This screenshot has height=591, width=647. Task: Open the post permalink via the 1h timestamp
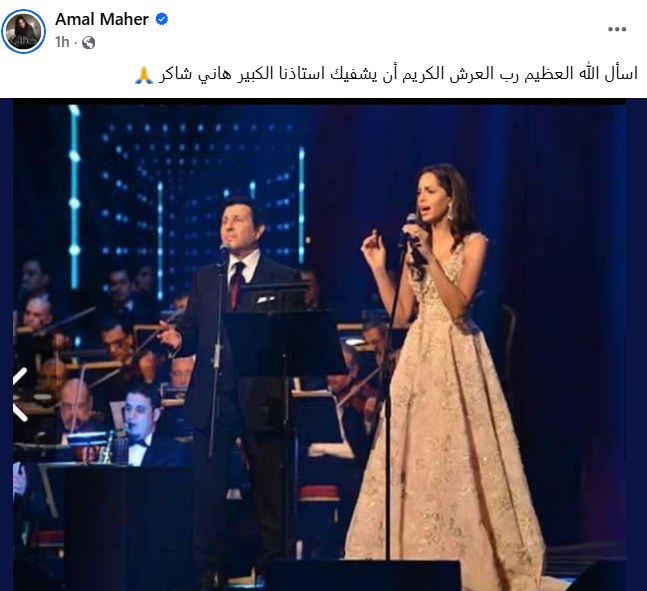[x=62, y=42]
